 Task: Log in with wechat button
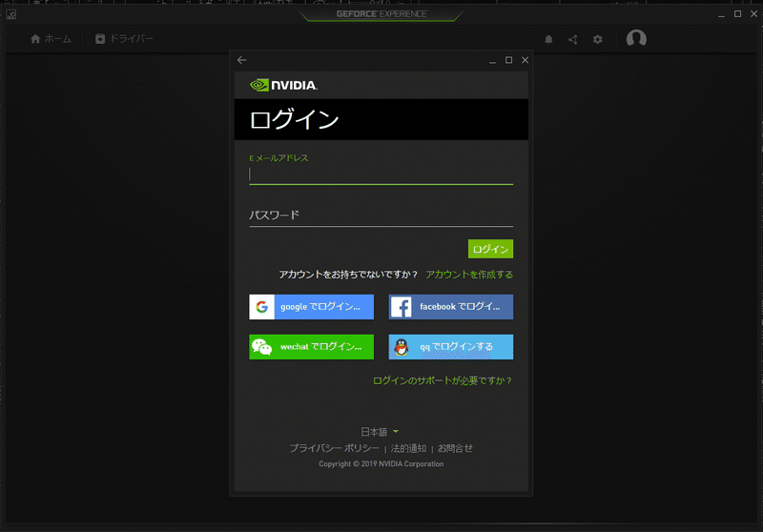click(x=312, y=347)
